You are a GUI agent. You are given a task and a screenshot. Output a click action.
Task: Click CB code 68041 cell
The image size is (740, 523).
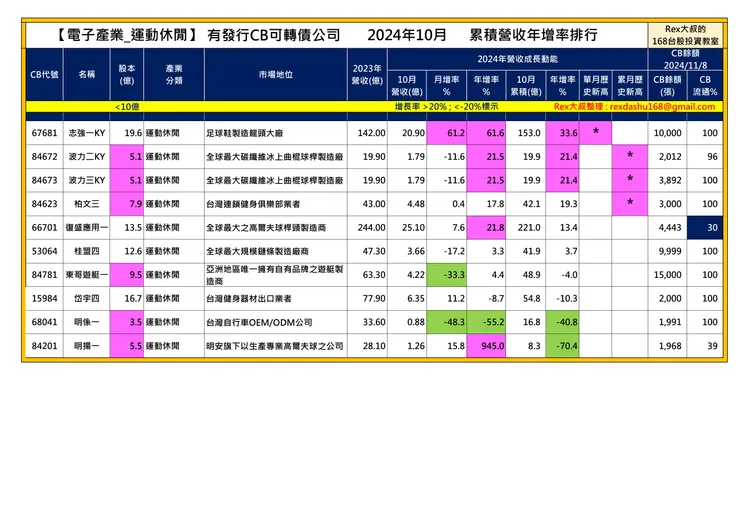(44, 322)
